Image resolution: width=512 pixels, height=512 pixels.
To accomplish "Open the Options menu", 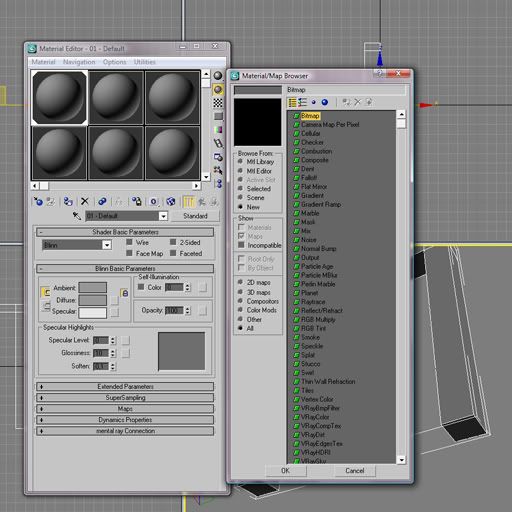I will (114, 62).
